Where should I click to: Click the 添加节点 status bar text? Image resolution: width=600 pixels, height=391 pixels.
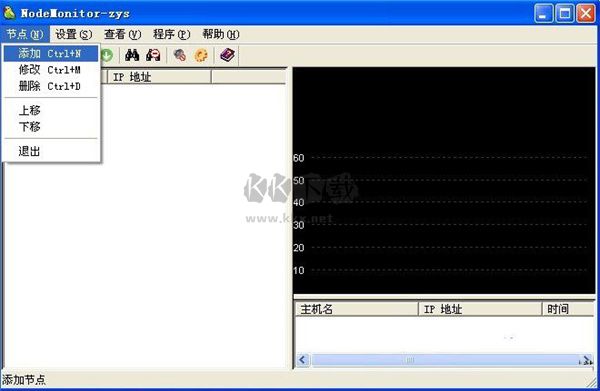point(24,380)
